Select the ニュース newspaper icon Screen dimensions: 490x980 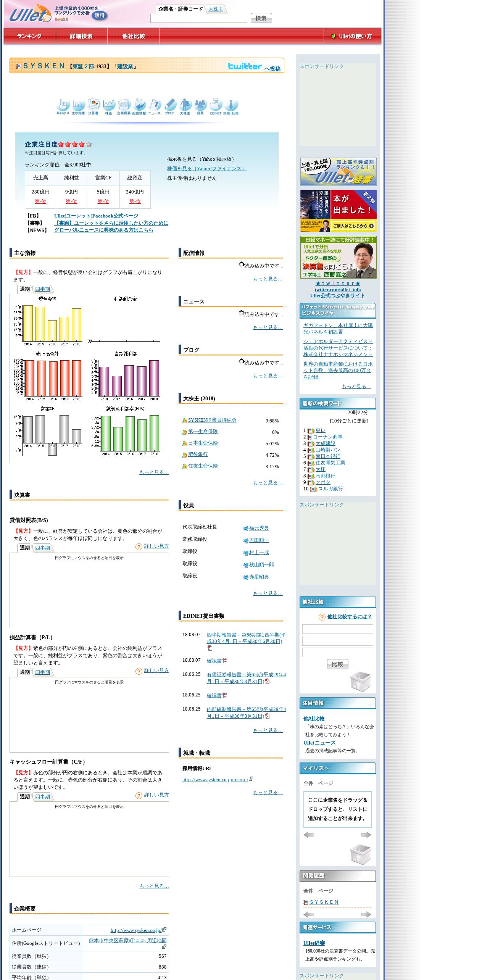tap(155, 106)
